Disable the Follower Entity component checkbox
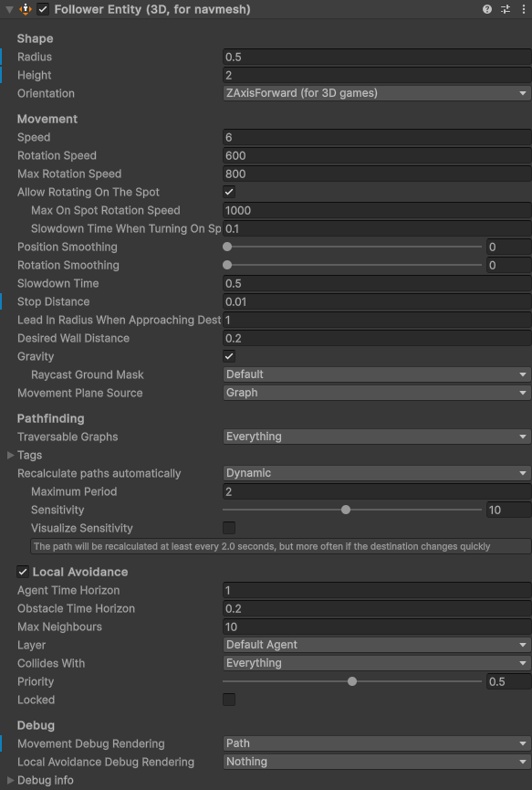This screenshot has height=790, width=532. [x=43, y=9]
